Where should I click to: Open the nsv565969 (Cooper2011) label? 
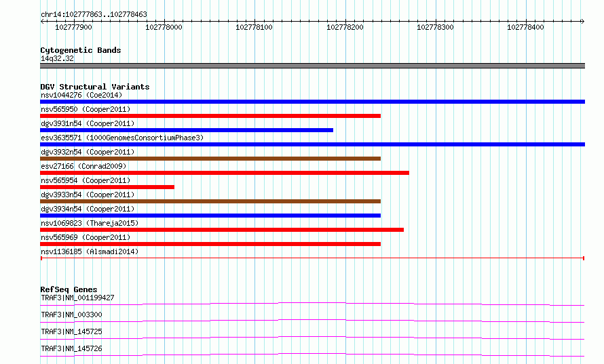(x=86, y=237)
